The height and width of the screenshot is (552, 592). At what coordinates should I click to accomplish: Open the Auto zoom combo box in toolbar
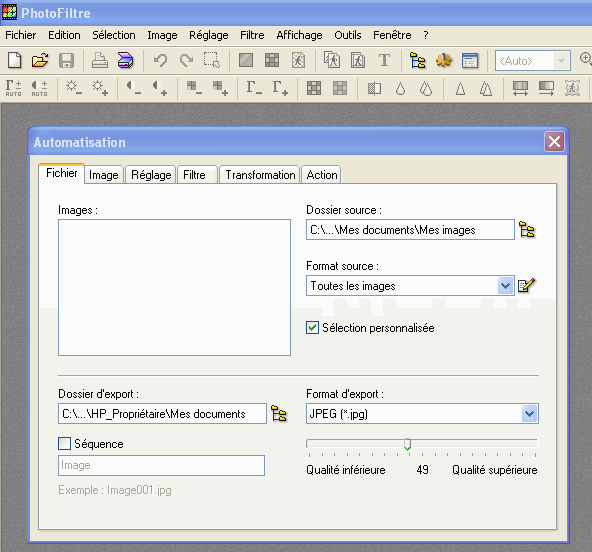coord(533,60)
